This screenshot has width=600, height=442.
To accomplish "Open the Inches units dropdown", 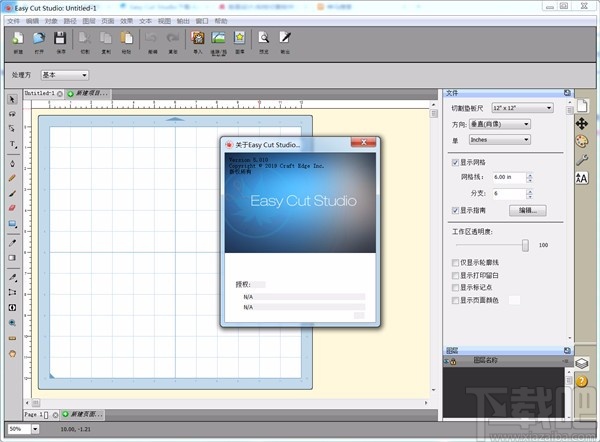I will [500, 140].
